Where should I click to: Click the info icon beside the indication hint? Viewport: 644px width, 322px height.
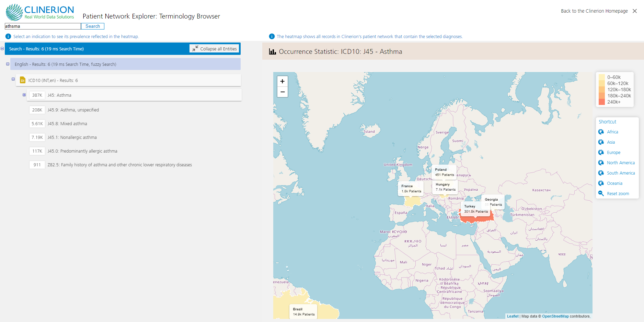[x=8, y=36]
